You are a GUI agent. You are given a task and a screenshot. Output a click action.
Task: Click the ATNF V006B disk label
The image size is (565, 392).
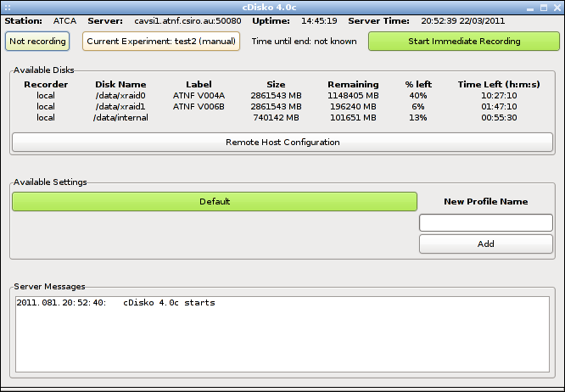[x=199, y=107]
